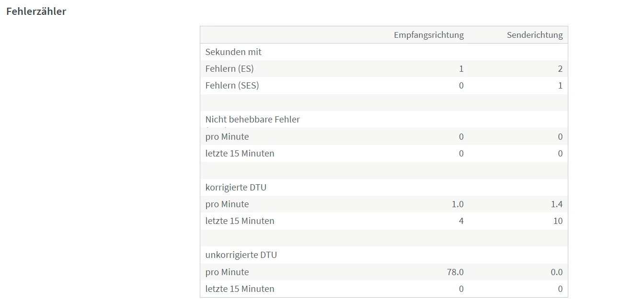Click the korrigierte DTU group label
Viewport: 644px width, 301px height.
pos(236,187)
